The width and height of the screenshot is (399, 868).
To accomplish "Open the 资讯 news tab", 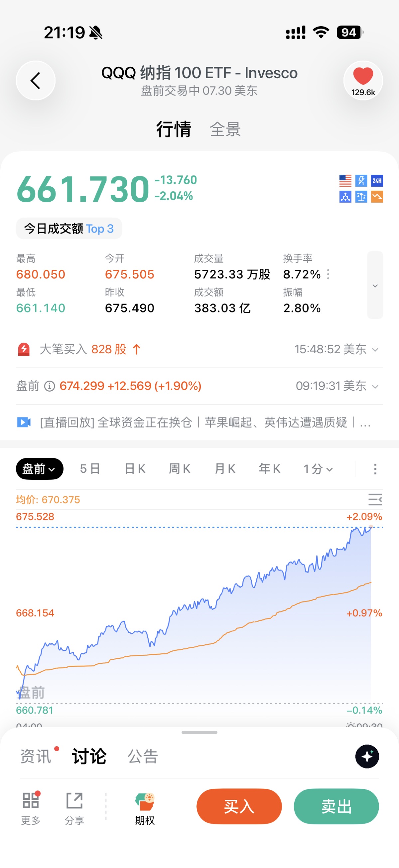I will [x=36, y=757].
